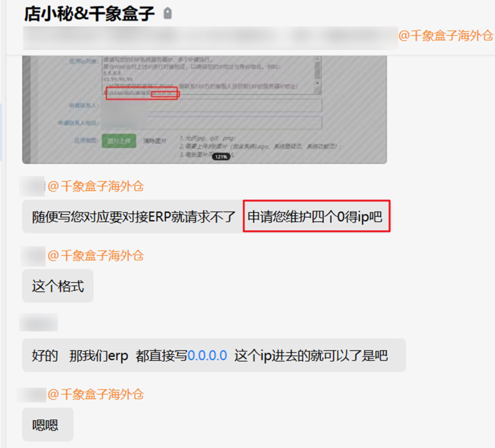The width and height of the screenshot is (495, 448).
Task: Click the scrollbar up arrow in the IP list box
Action: point(317,59)
